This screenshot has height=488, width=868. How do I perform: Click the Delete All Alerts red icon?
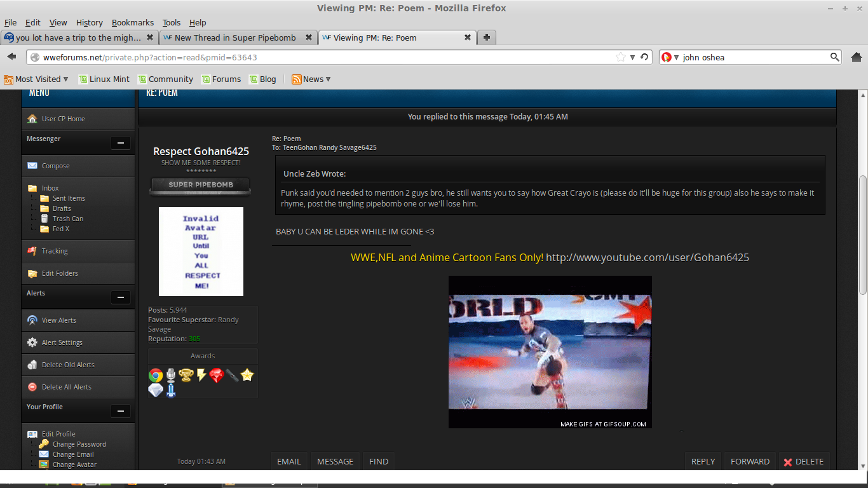32,387
